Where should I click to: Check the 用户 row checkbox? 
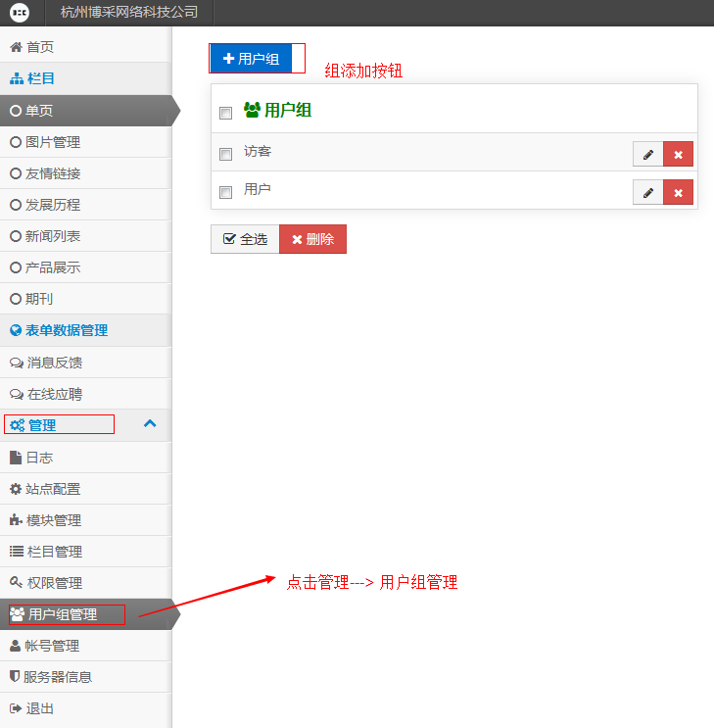click(x=225, y=192)
